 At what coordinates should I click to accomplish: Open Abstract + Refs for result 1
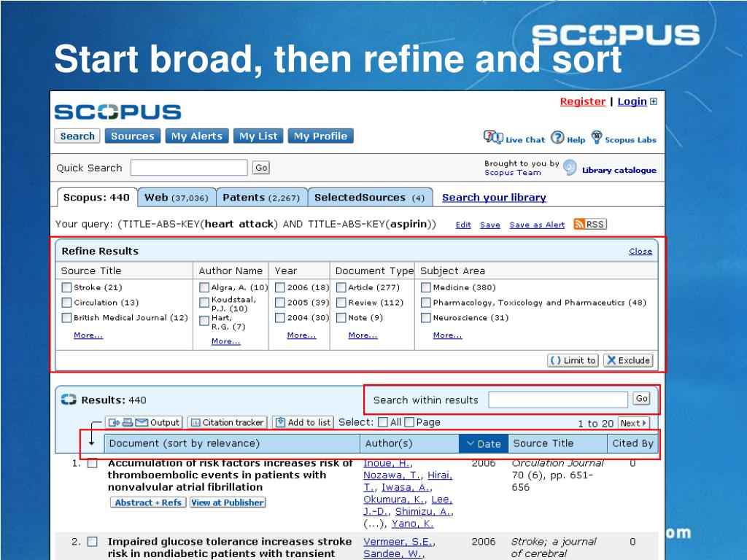click(x=147, y=502)
